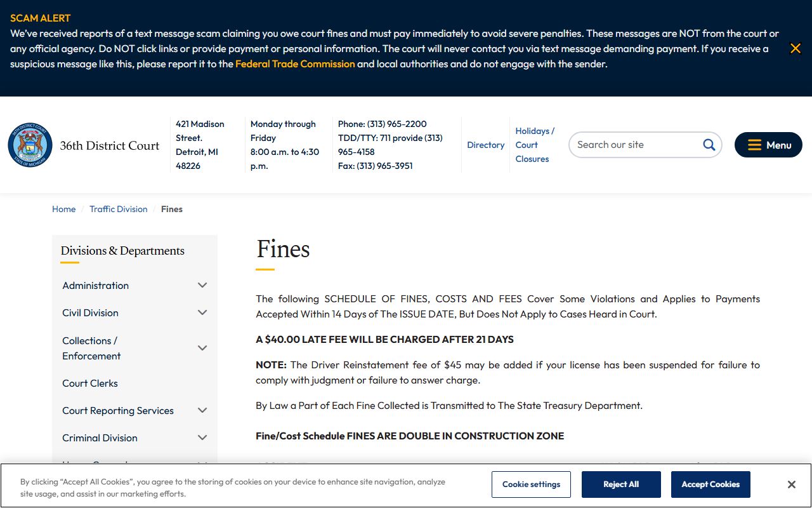The image size is (812, 508).
Task: Expand the Court Reporting Services chevron
Action: click(202, 410)
